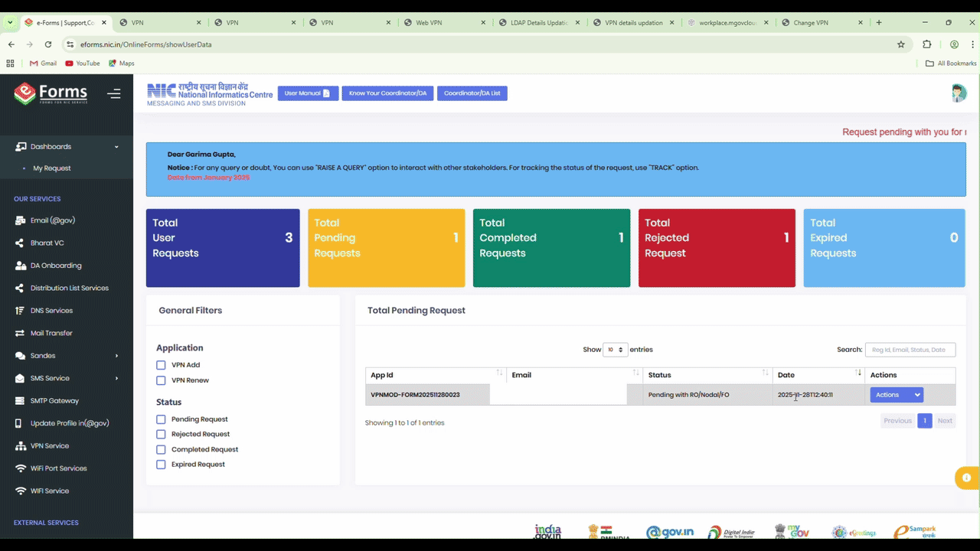The width and height of the screenshot is (980, 551).
Task: Click Know Your Coordinator/DA
Action: [387, 93]
